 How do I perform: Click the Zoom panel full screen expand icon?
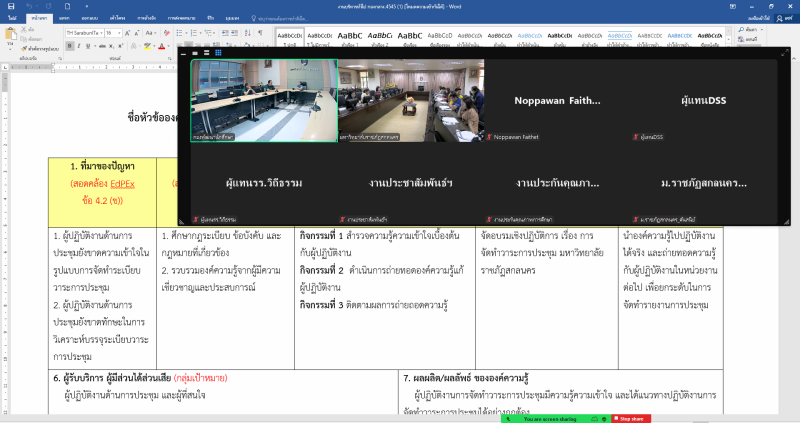coord(783,52)
